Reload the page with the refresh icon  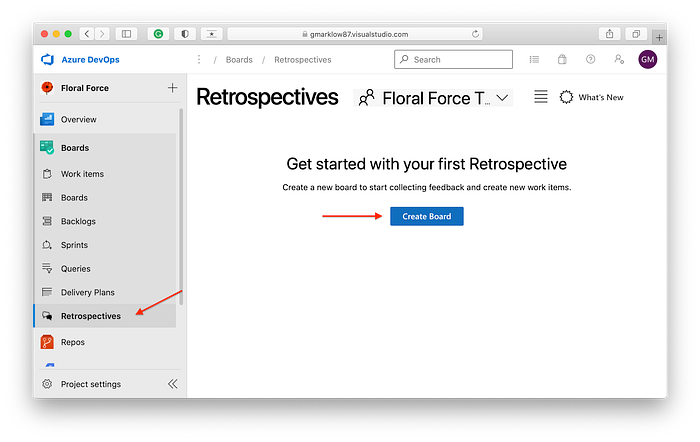pyautogui.click(x=475, y=34)
